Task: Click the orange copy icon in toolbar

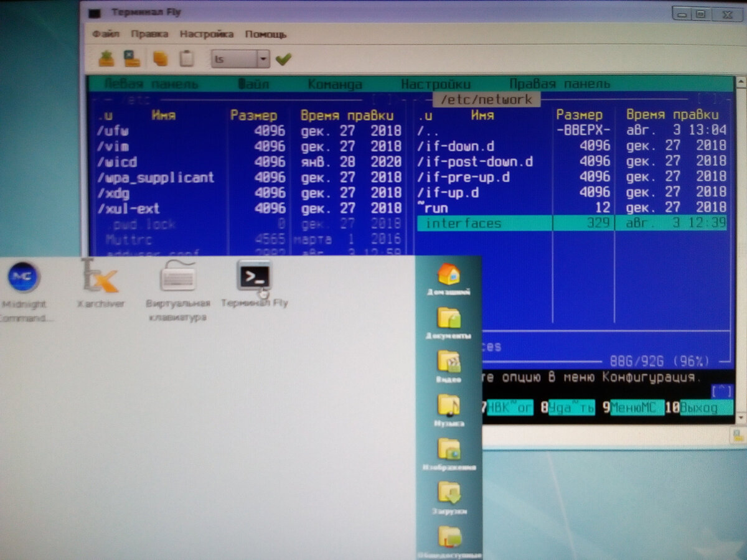Action: tap(161, 59)
